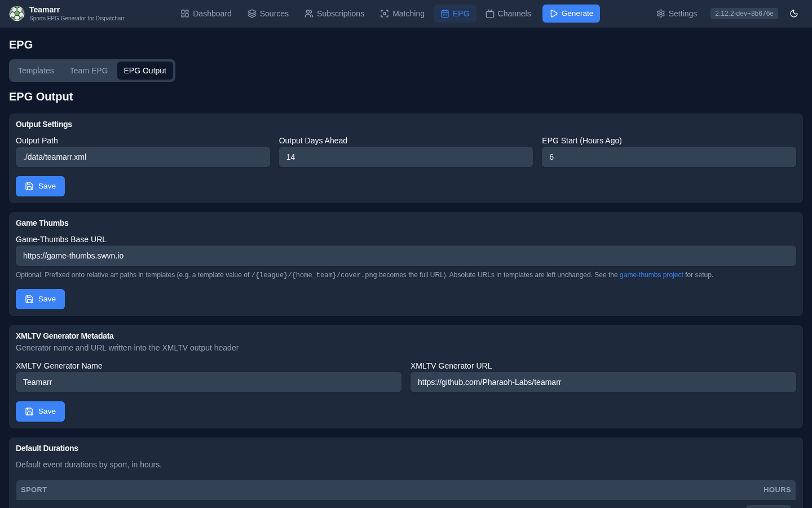
Task: Open the Channels page
Action: (508, 14)
